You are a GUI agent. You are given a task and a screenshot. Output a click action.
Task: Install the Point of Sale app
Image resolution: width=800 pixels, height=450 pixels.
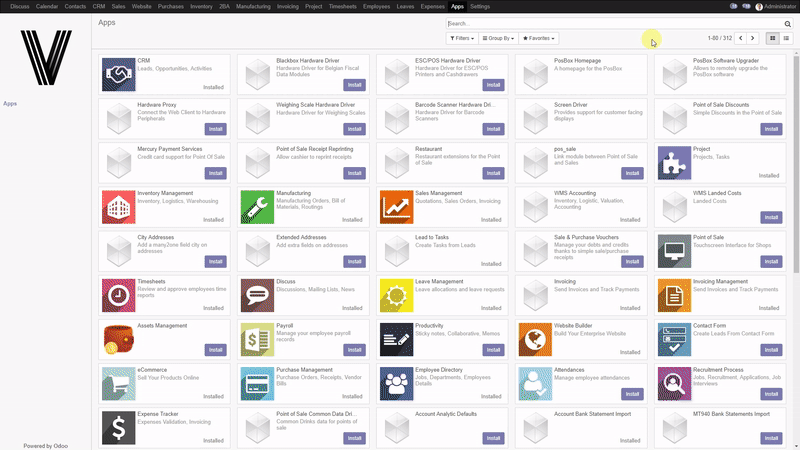(771, 262)
